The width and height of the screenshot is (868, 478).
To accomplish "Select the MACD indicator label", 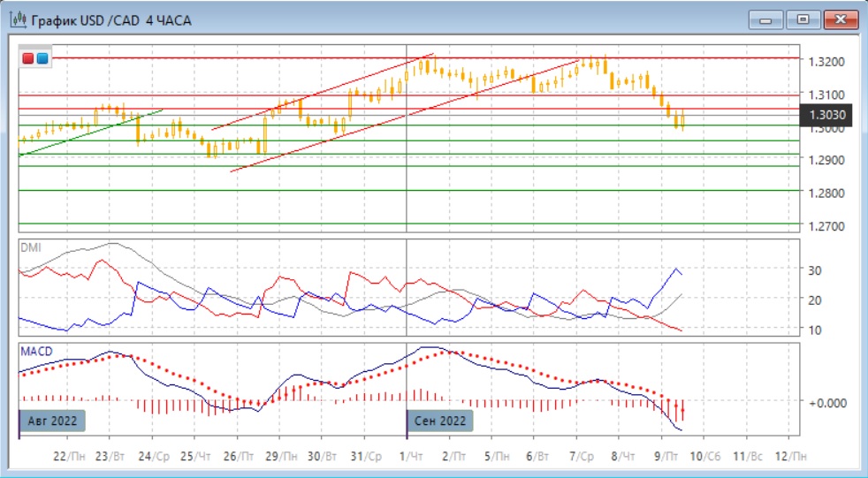I will tap(36, 351).
